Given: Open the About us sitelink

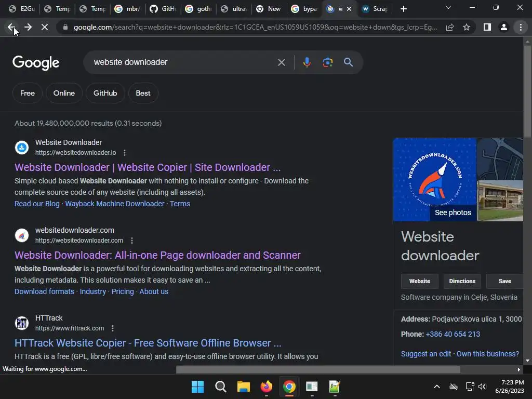Looking at the screenshot, I should tap(154, 292).
